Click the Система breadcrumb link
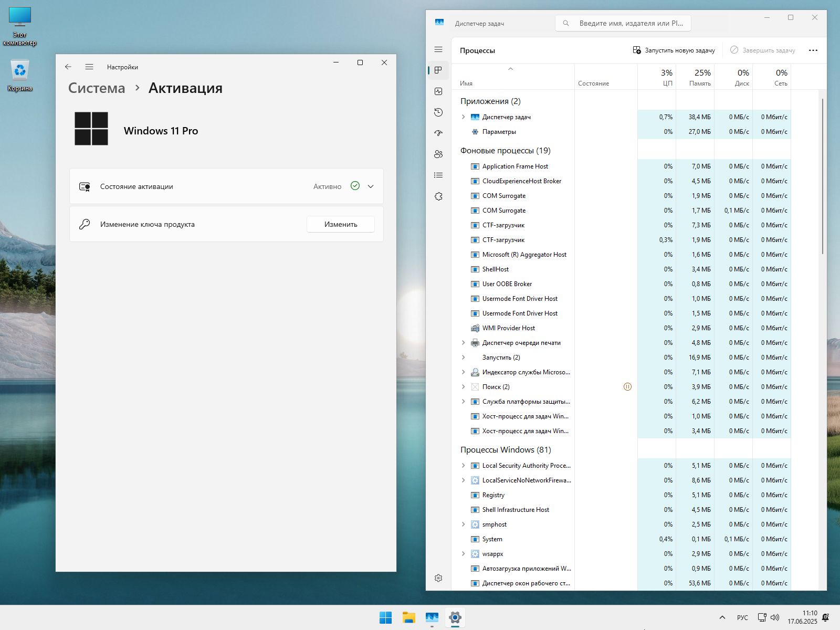Viewport: 840px width, 630px height. [97, 88]
